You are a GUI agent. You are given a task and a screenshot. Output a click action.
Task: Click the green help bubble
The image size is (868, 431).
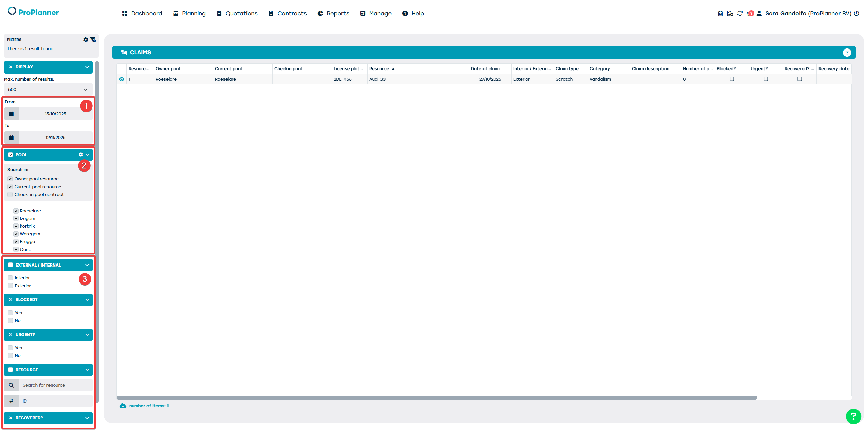[x=853, y=416]
